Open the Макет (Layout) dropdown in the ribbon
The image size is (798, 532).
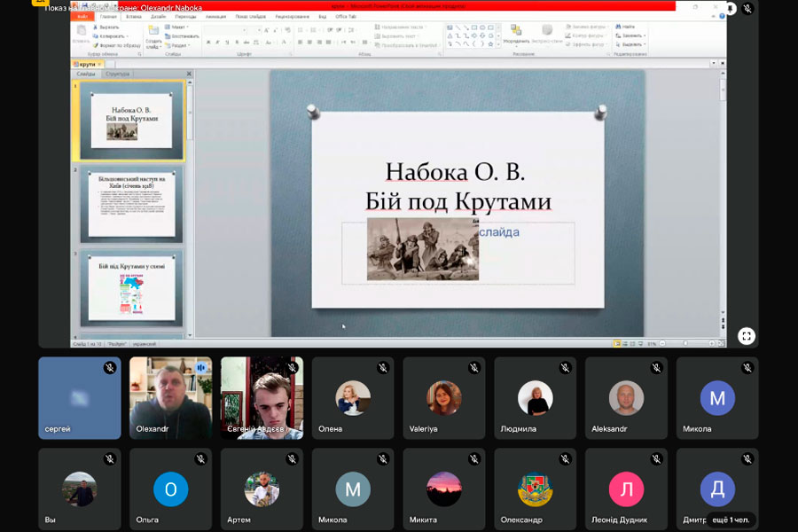click(x=179, y=27)
